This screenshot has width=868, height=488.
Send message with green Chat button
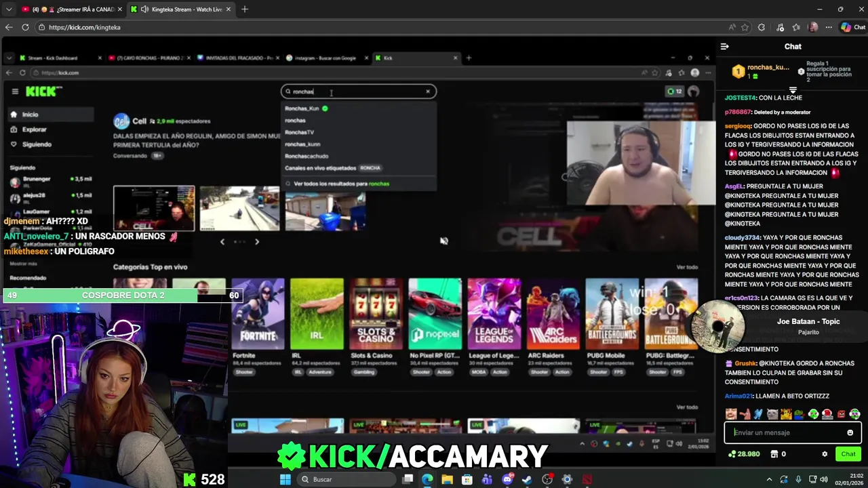pyautogui.click(x=848, y=454)
